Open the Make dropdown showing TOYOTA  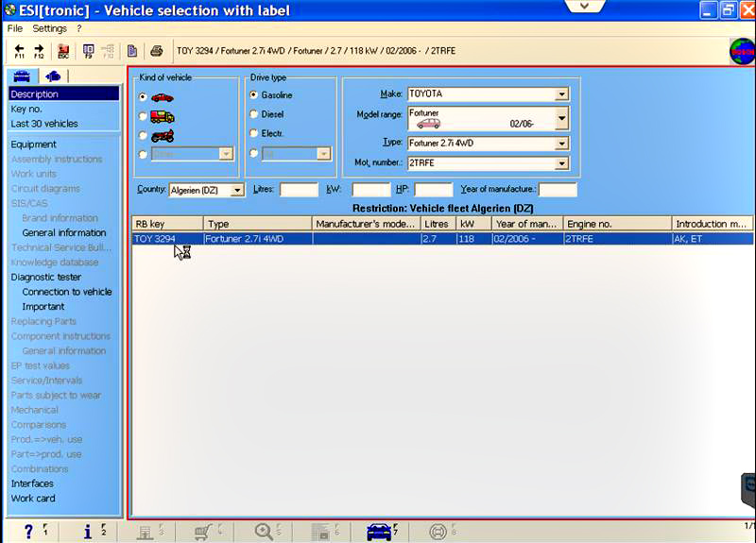(x=561, y=93)
